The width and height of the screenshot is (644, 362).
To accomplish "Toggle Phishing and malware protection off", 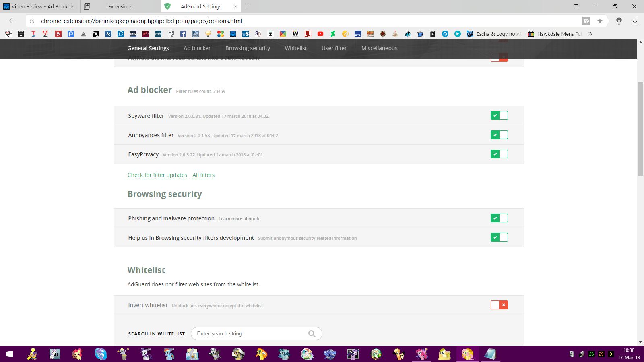I will pos(499,218).
